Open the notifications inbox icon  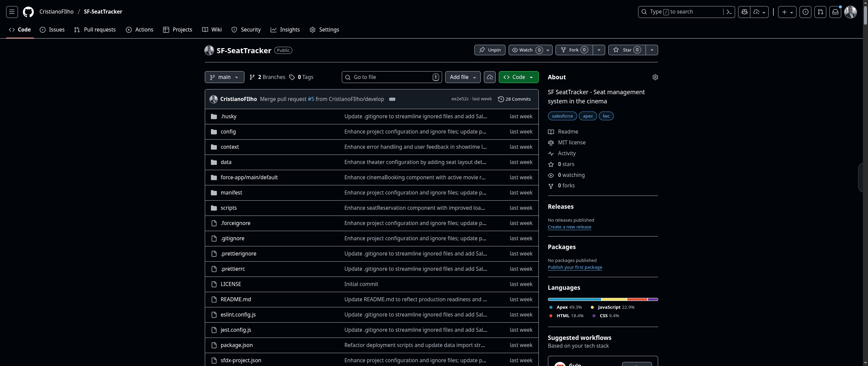tap(835, 12)
